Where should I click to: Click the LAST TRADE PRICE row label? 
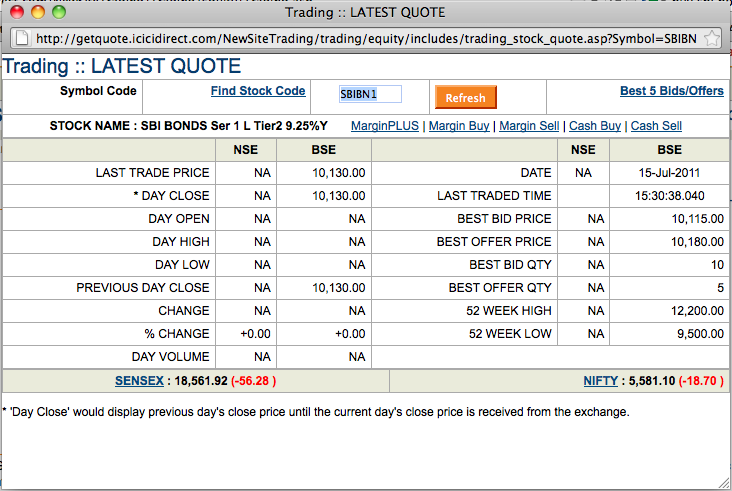[x=153, y=173]
